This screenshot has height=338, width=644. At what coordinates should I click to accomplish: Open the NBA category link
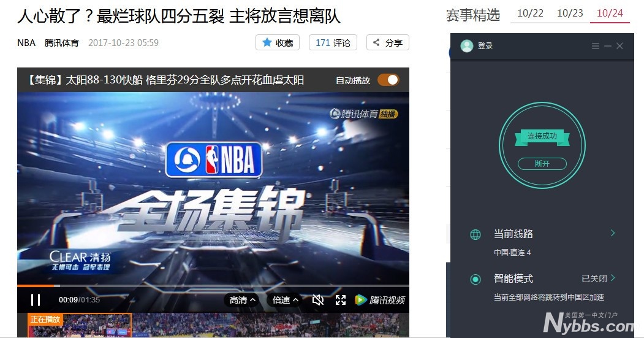coord(26,43)
